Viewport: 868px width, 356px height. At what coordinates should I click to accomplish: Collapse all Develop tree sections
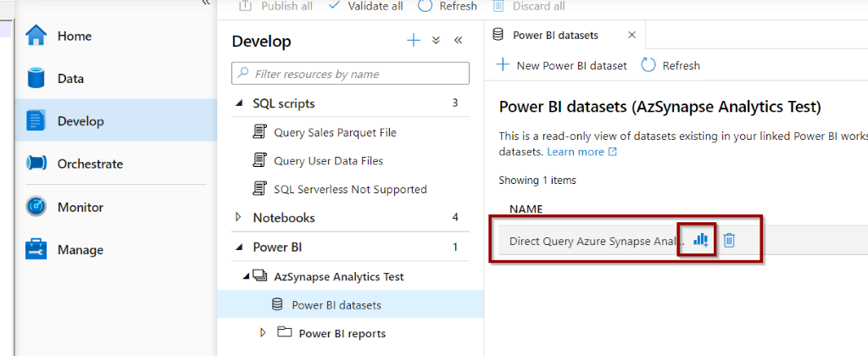point(436,41)
